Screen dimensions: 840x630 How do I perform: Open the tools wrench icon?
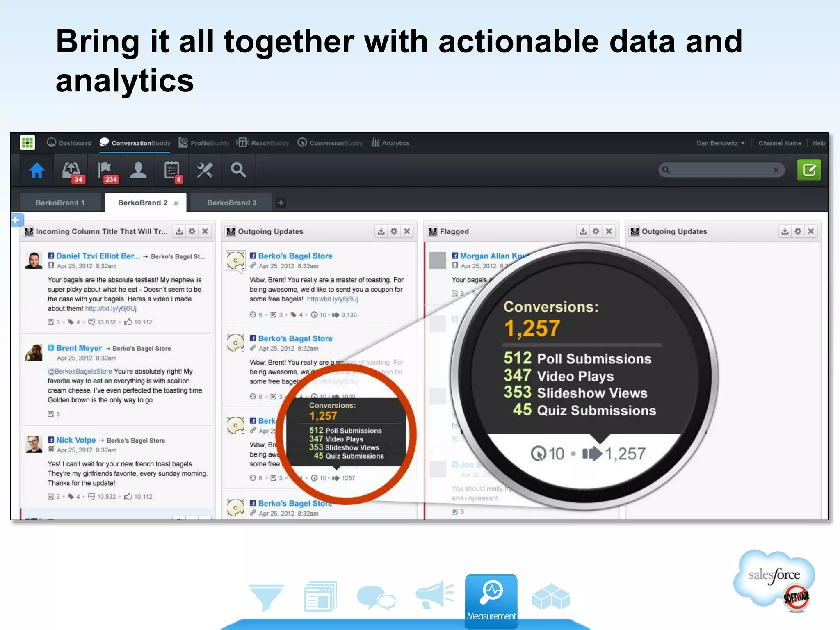pos(205,170)
